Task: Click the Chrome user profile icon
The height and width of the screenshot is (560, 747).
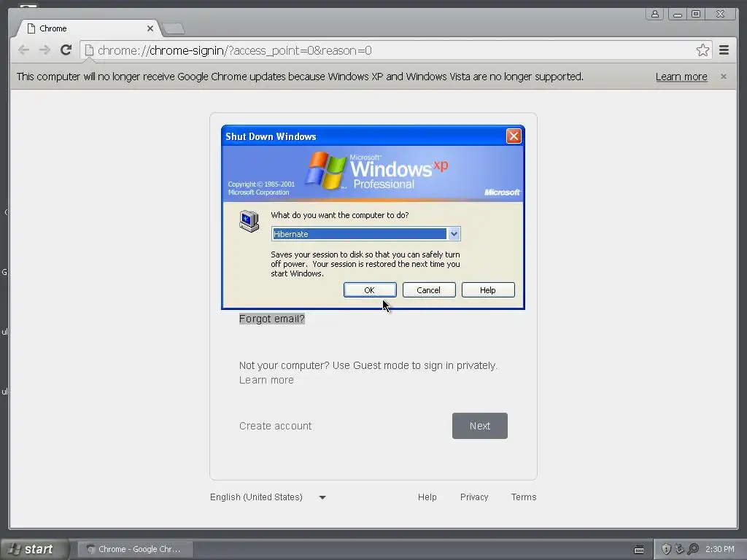Action: coord(655,15)
